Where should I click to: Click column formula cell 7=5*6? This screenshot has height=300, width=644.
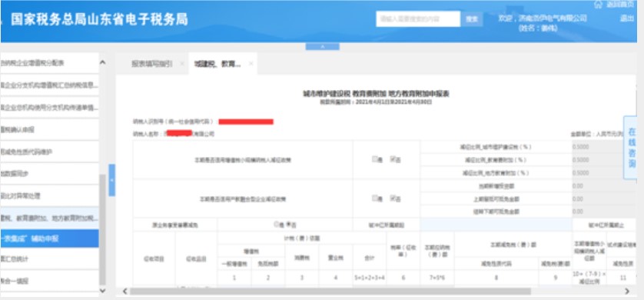point(437,278)
